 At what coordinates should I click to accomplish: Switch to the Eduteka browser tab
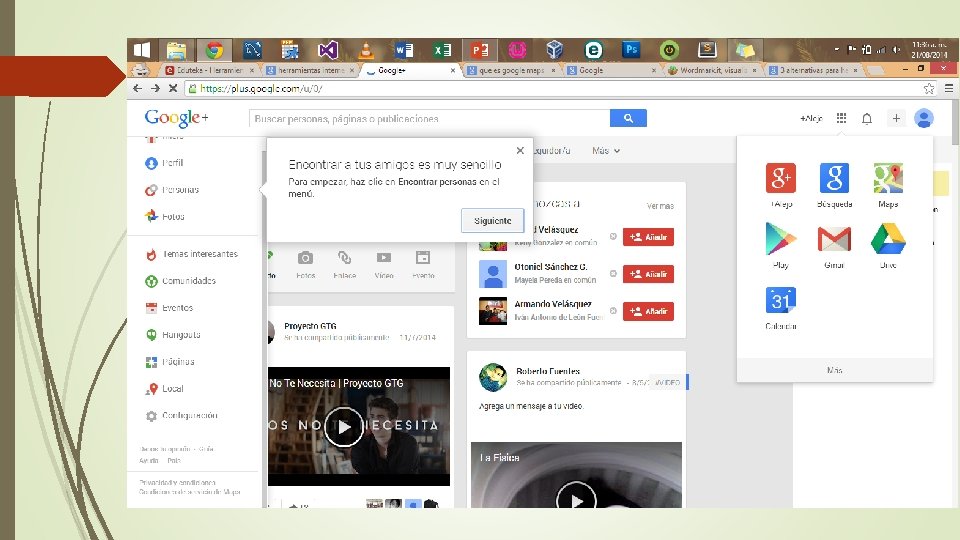click(x=209, y=70)
